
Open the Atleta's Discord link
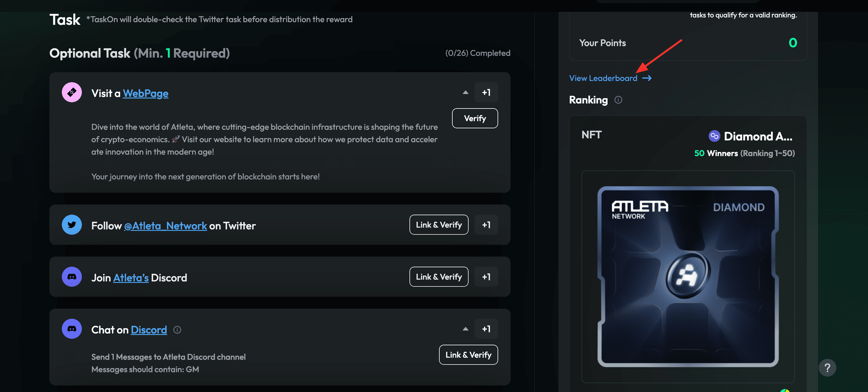[x=131, y=278]
